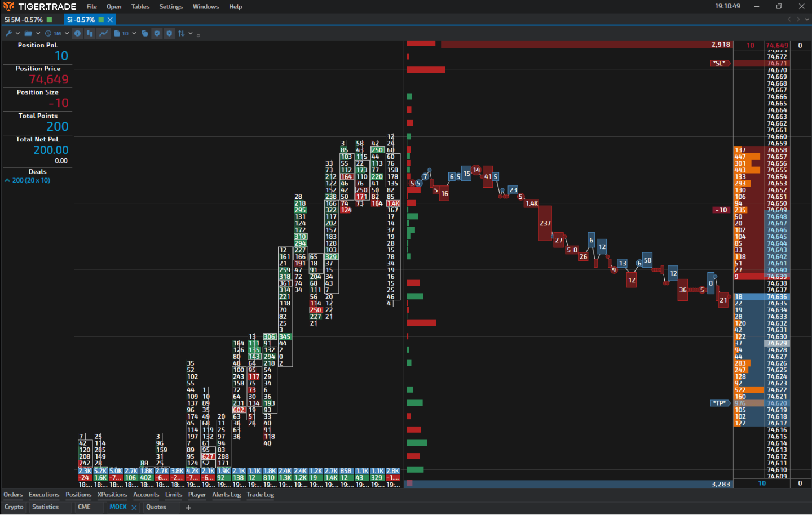Image resolution: width=812 pixels, height=515 pixels.
Task: Toggle the crossed-shield icon on toolbar
Action: coord(169,33)
